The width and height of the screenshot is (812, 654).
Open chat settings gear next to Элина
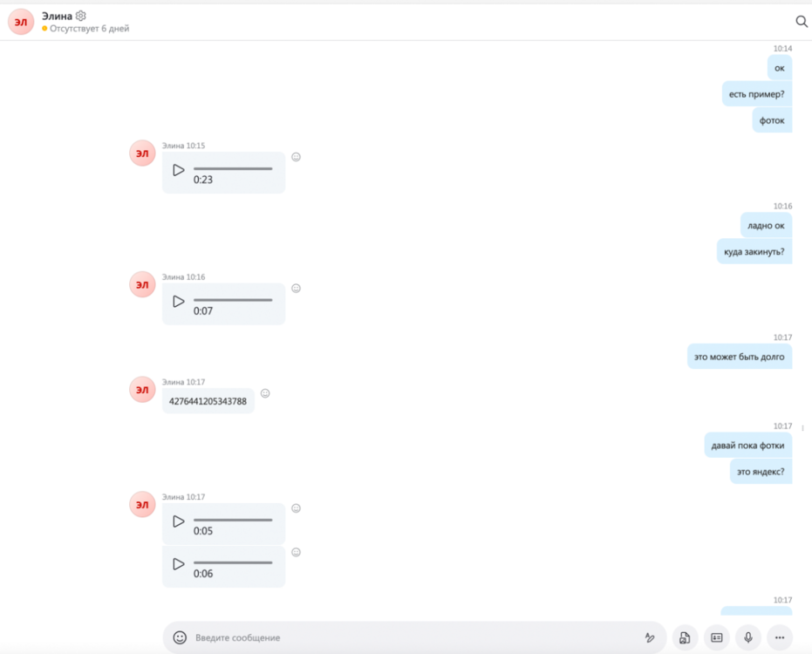[81, 16]
